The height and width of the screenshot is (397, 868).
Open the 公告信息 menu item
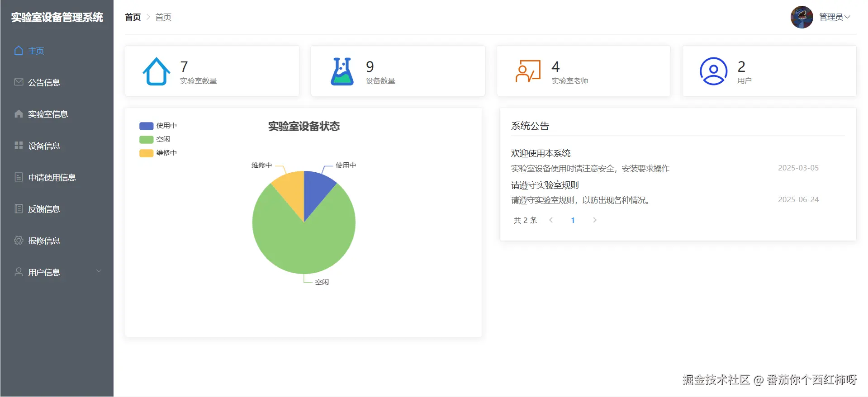pos(57,82)
